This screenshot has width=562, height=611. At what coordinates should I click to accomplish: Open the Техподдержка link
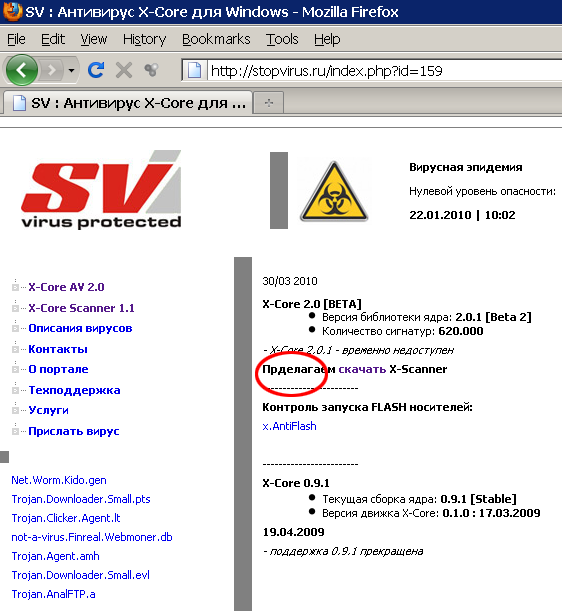[x=74, y=390]
